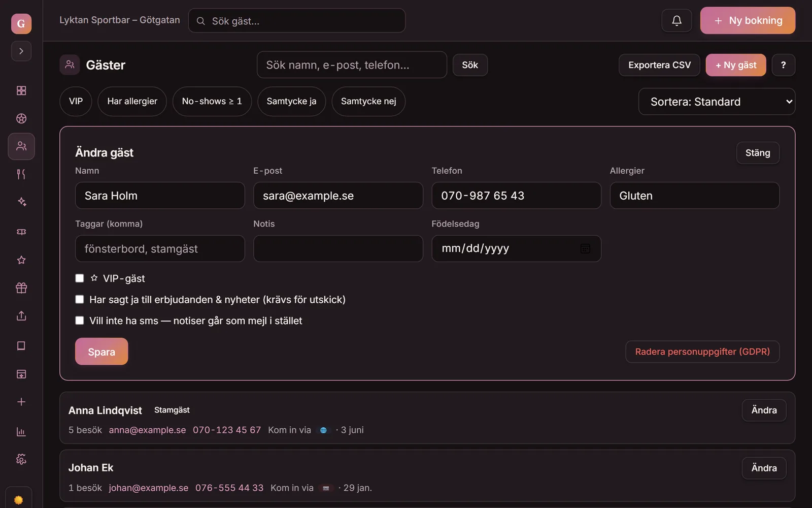Click the star icon beside VIP-gäst

[94, 278]
